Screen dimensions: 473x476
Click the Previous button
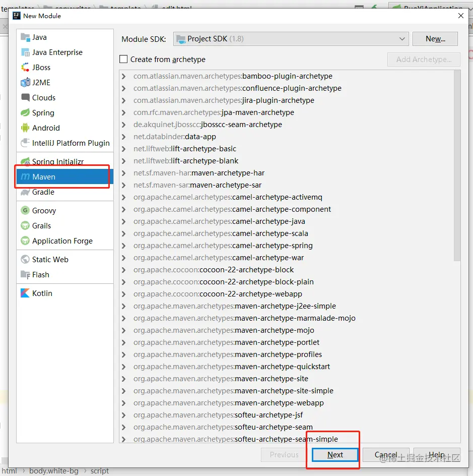tap(284, 454)
